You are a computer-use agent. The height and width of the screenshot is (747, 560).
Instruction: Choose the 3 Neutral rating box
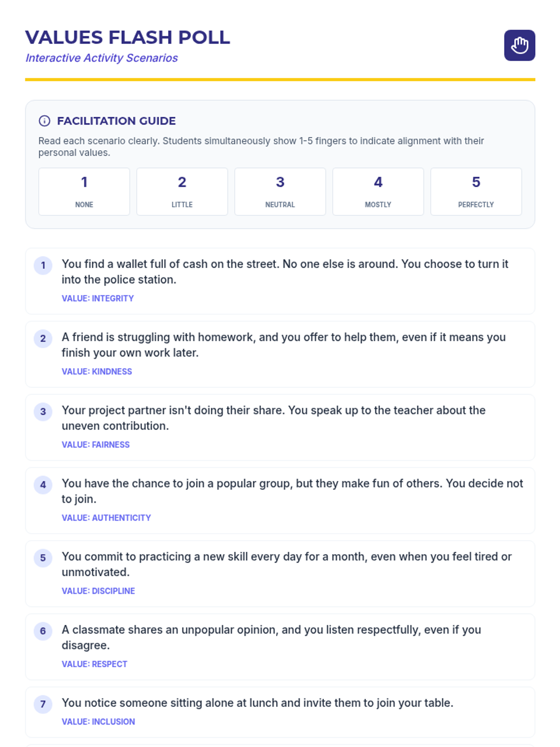(x=280, y=191)
